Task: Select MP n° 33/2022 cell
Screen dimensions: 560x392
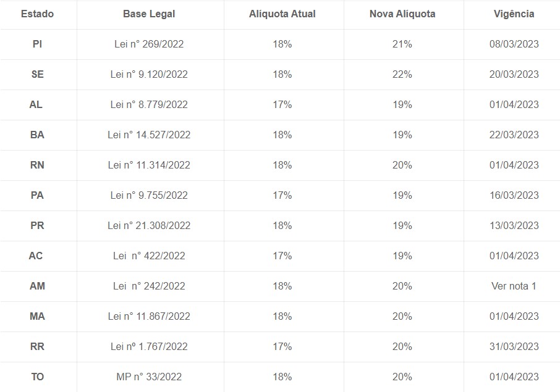Action: click(149, 377)
